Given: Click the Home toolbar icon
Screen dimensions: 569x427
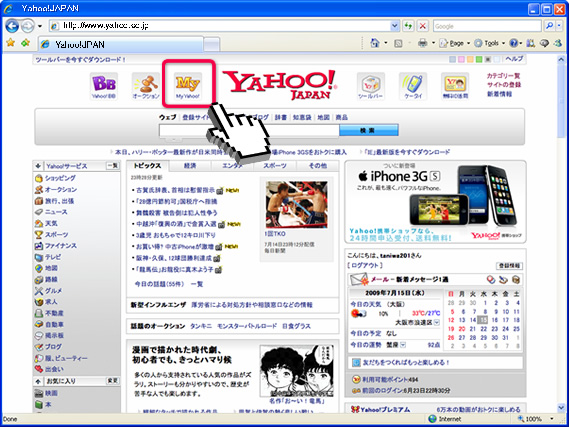Looking at the screenshot, I should pos(375,43).
